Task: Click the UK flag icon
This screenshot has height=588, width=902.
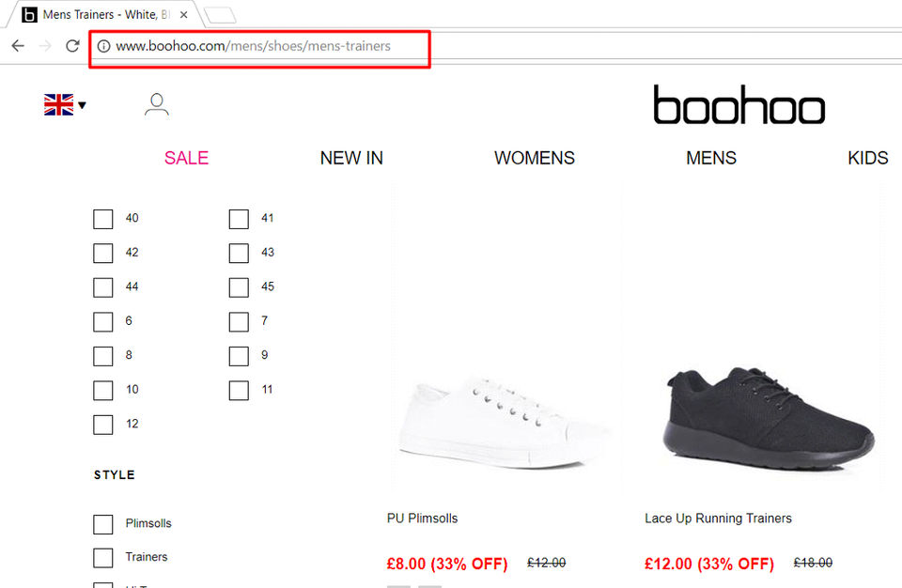Action: coord(58,104)
